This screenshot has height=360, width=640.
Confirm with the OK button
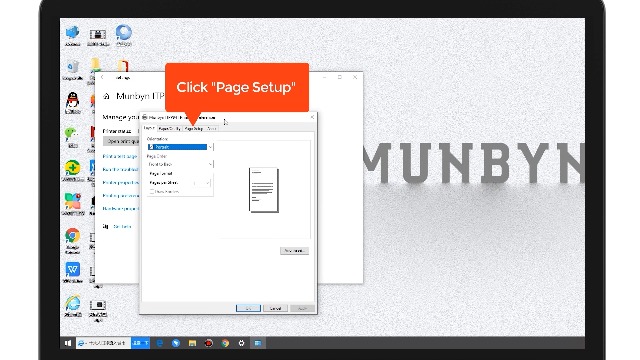248,308
